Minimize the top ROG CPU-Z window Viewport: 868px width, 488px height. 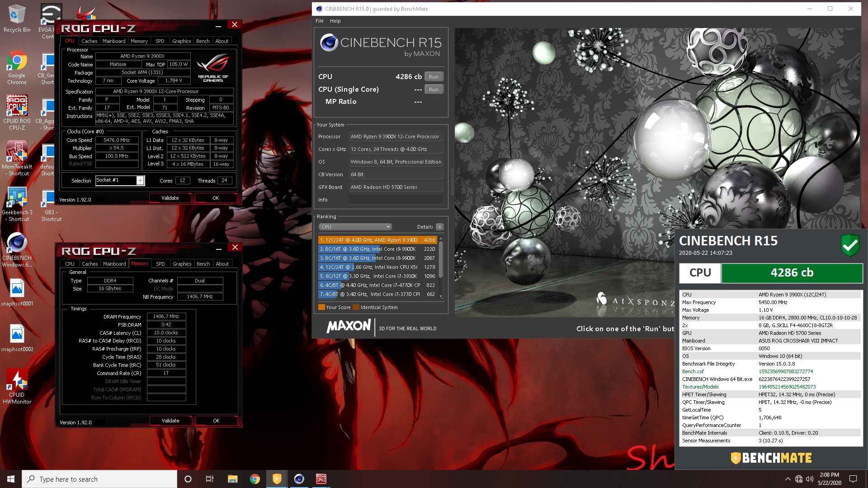tap(218, 26)
